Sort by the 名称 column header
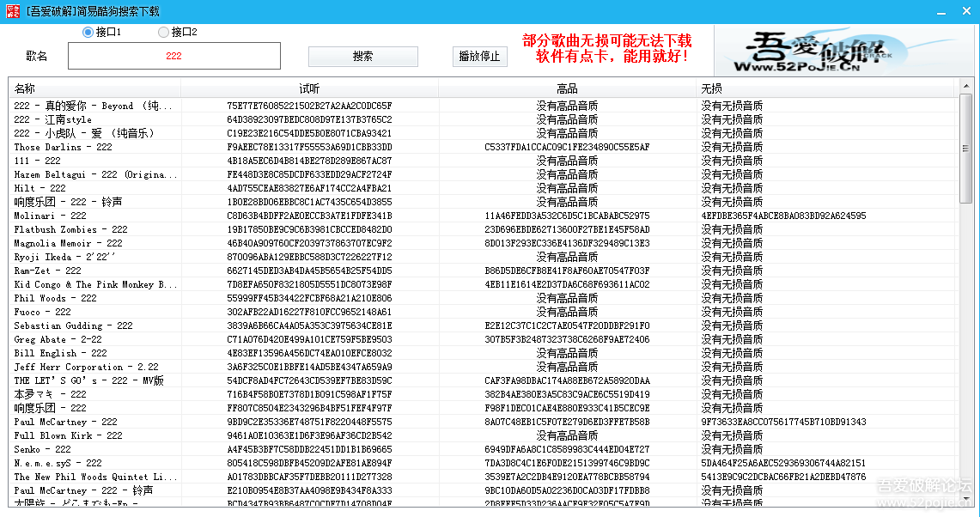The image size is (980, 517). pos(94,88)
